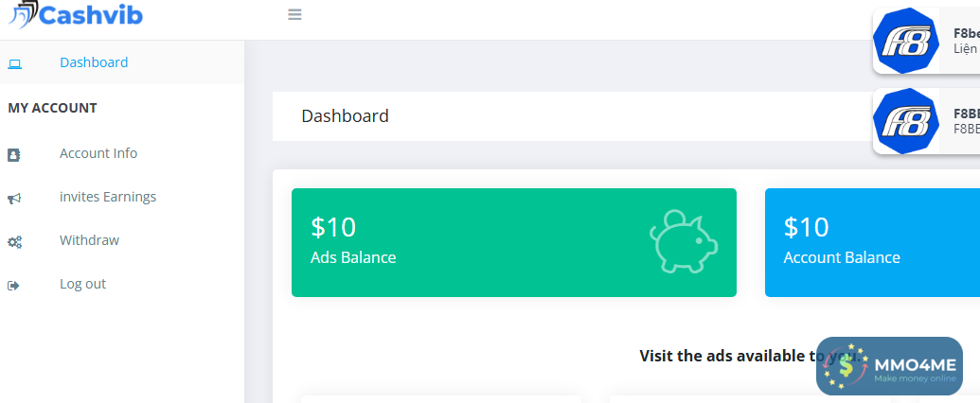Click the top F8 advertisement logo
Image resolution: width=980 pixels, height=403 pixels.
click(905, 41)
